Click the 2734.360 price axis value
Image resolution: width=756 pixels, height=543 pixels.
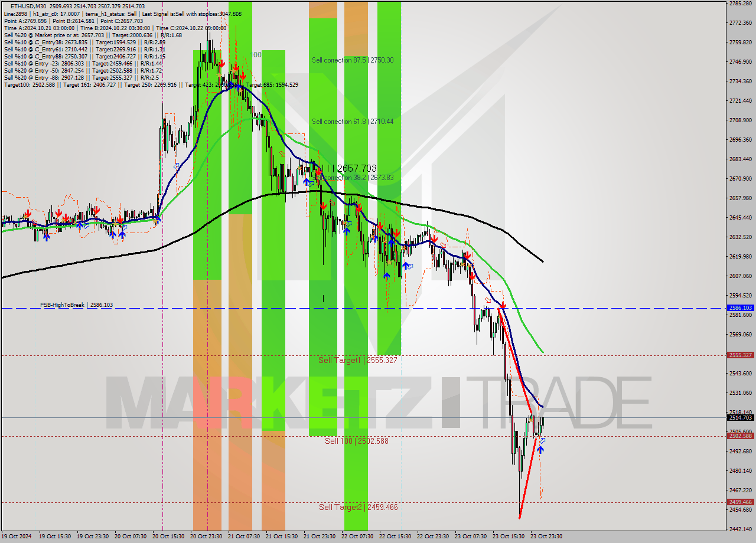[x=741, y=81]
